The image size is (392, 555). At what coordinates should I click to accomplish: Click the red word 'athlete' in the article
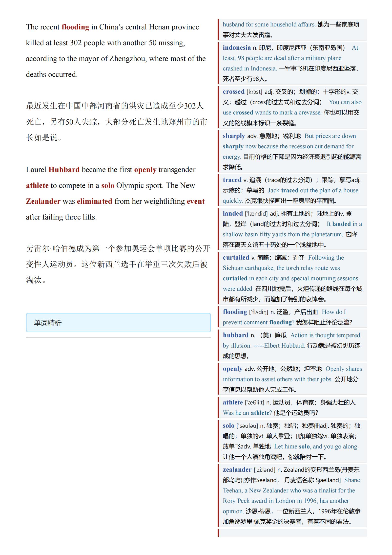point(37,185)
